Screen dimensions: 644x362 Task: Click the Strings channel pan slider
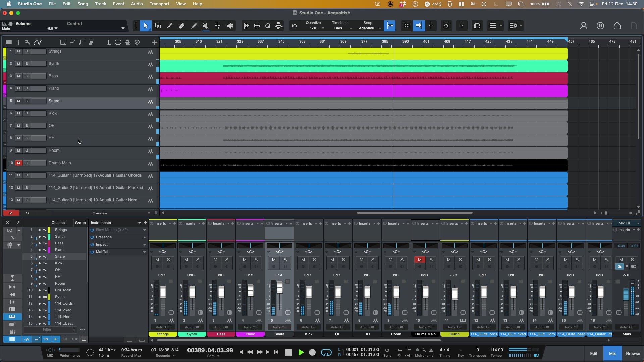(163, 246)
